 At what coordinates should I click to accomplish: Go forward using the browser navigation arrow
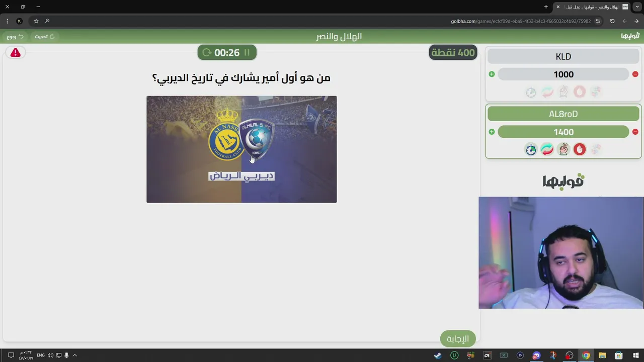(x=636, y=21)
